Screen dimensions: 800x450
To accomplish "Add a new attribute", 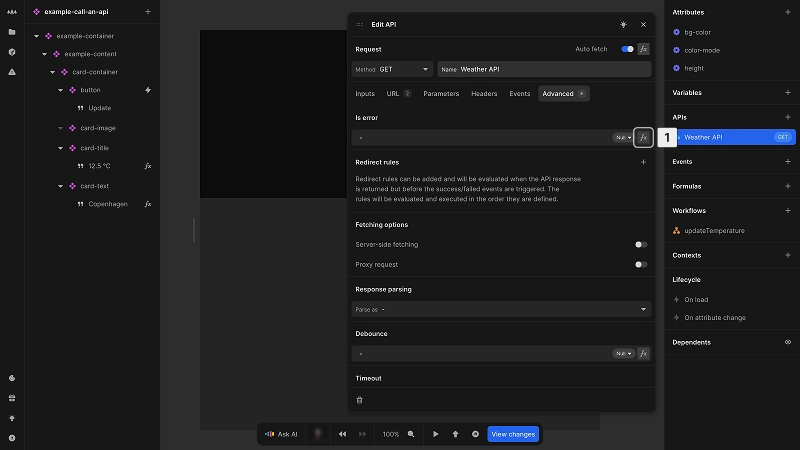I will click(x=788, y=12).
